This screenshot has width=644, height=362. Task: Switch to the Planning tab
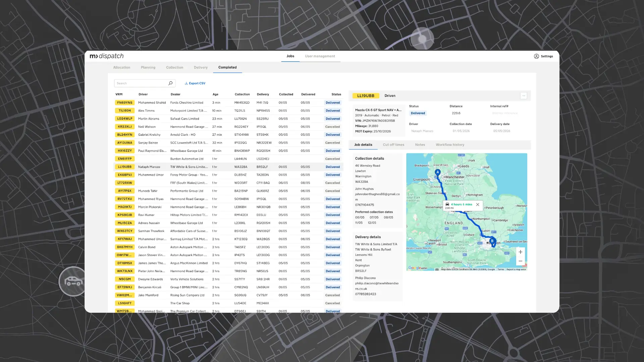click(148, 67)
